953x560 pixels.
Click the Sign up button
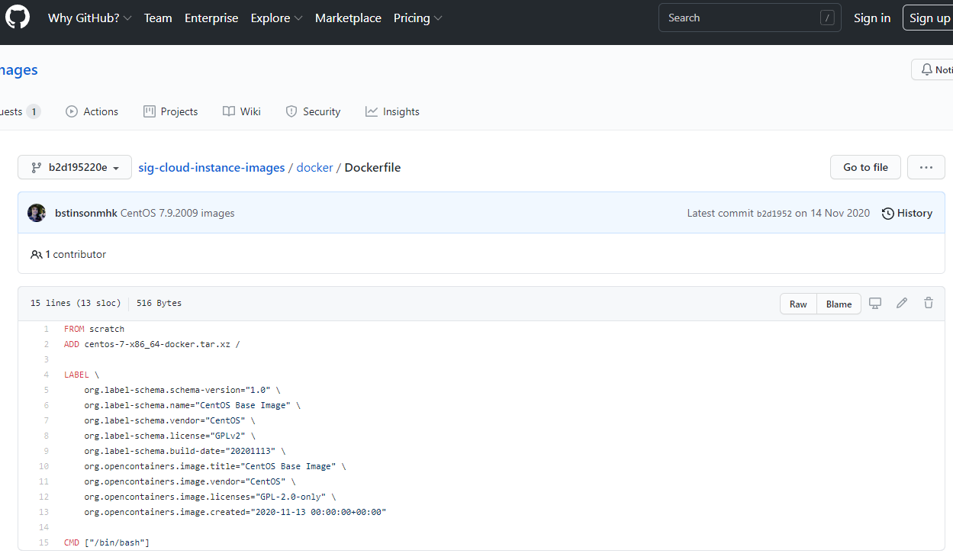click(929, 18)
